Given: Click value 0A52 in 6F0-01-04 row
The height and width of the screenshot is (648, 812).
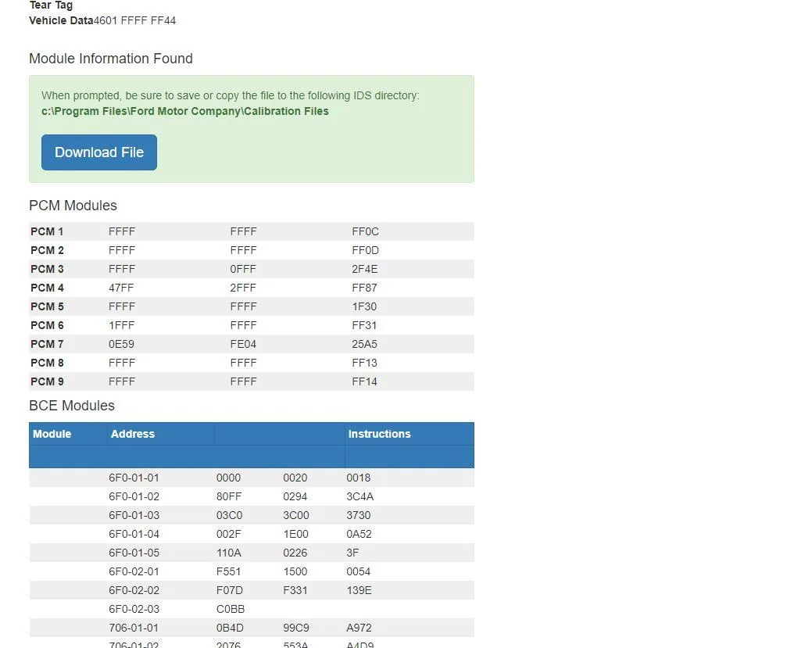Looking at the screenshot, I should pos(359,534).
